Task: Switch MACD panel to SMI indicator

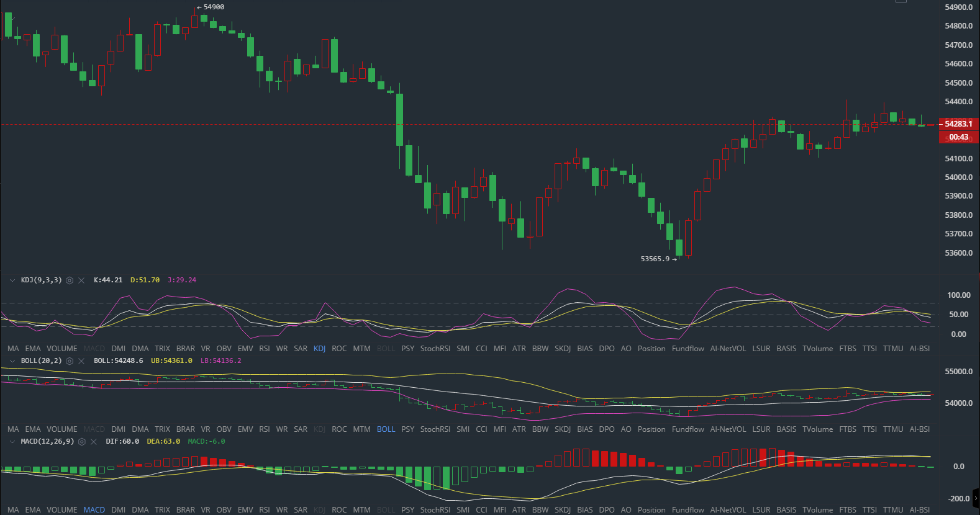Action: click(463, 510)
